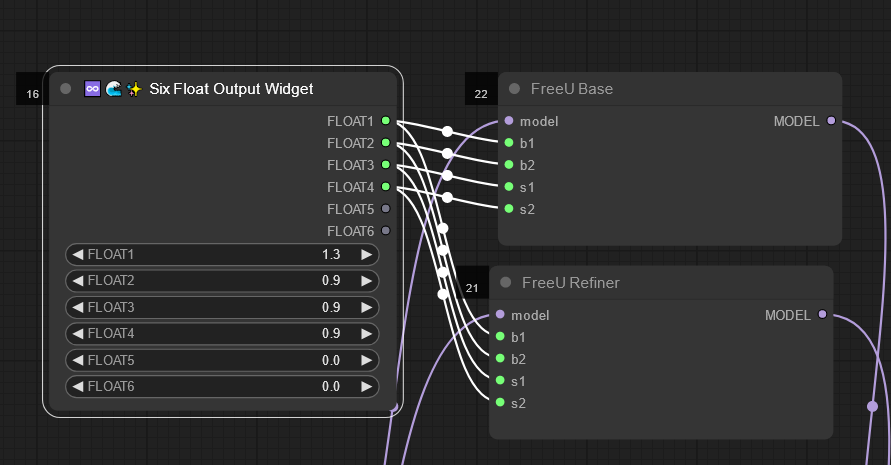
Task: Select the FreeU Refiner node title
Action: coord(570,283)
